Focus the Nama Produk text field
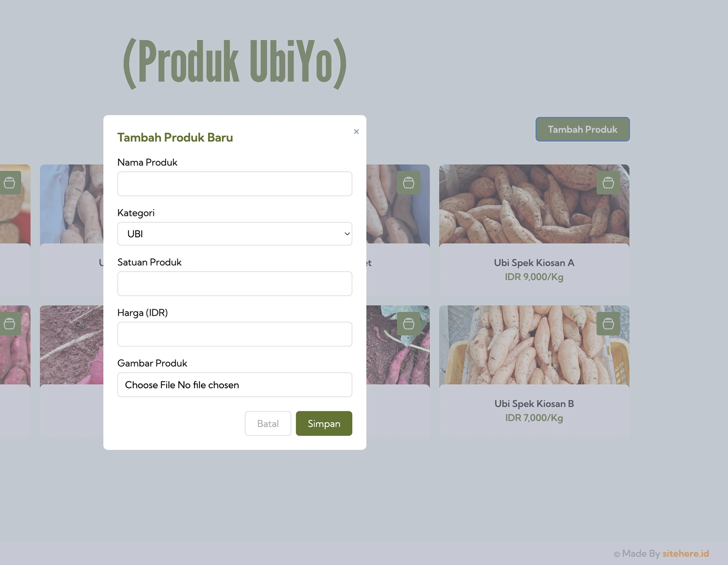The width and height of the screenshot is (728, 565). point(234,184)
